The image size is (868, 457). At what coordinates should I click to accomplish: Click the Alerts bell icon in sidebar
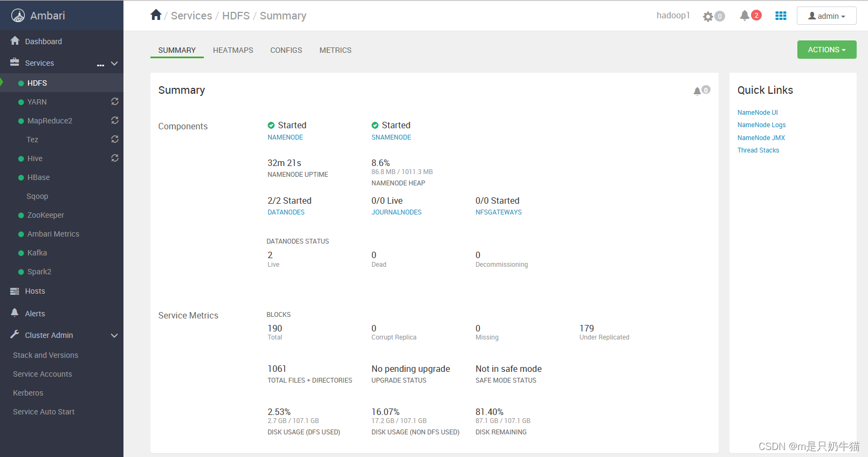(x=15, y=313)
